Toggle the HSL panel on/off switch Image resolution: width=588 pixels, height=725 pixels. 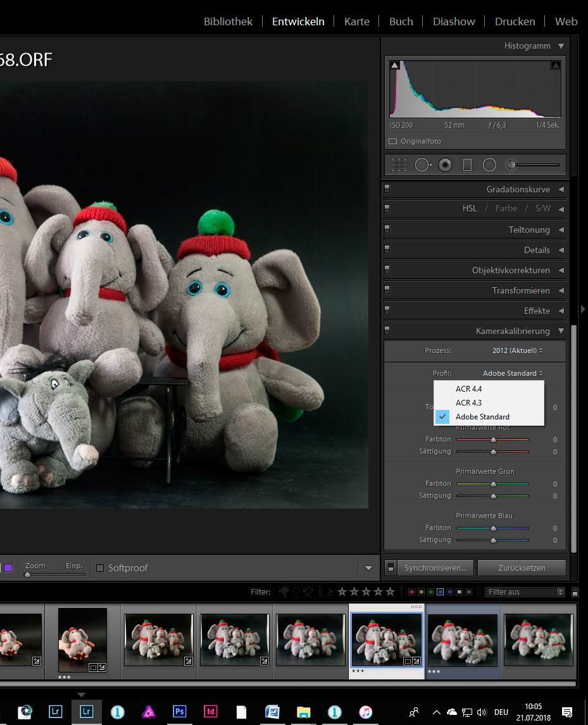(x=387, y=209)
